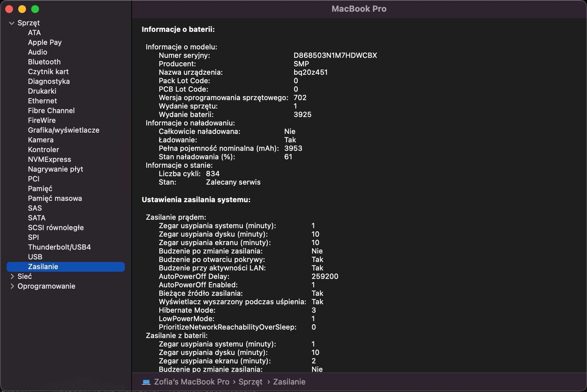This screenshot has width=587, height=392.
Task: Select Fibre Channel entry
Action: coord(51,111)
